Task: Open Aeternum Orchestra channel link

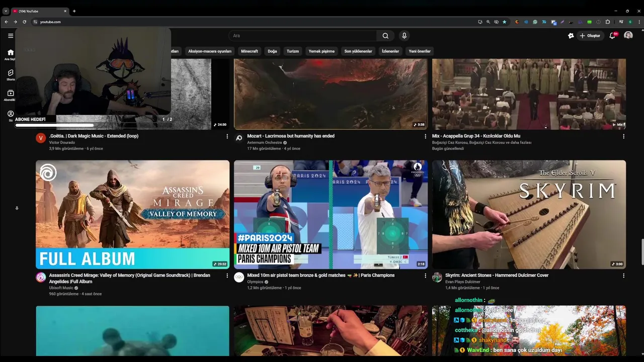Action: click(265, 142)
